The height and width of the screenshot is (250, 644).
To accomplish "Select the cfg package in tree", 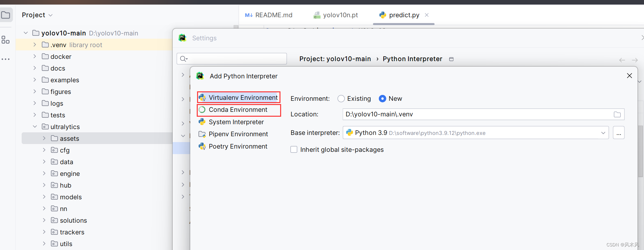I will [x=64, y=150].
